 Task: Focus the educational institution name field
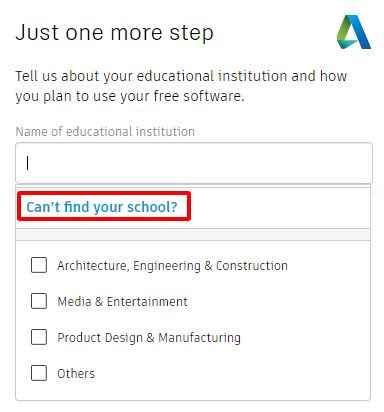click(194, 163)
